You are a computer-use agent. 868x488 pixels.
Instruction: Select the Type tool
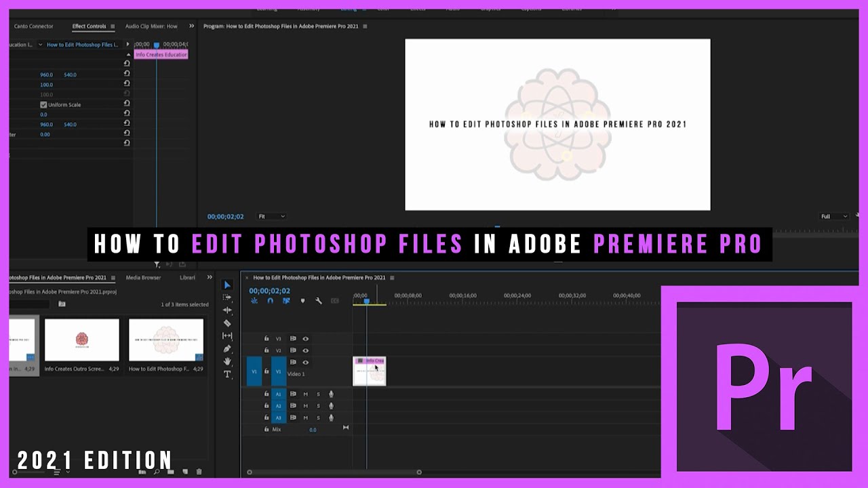point(227,374)
